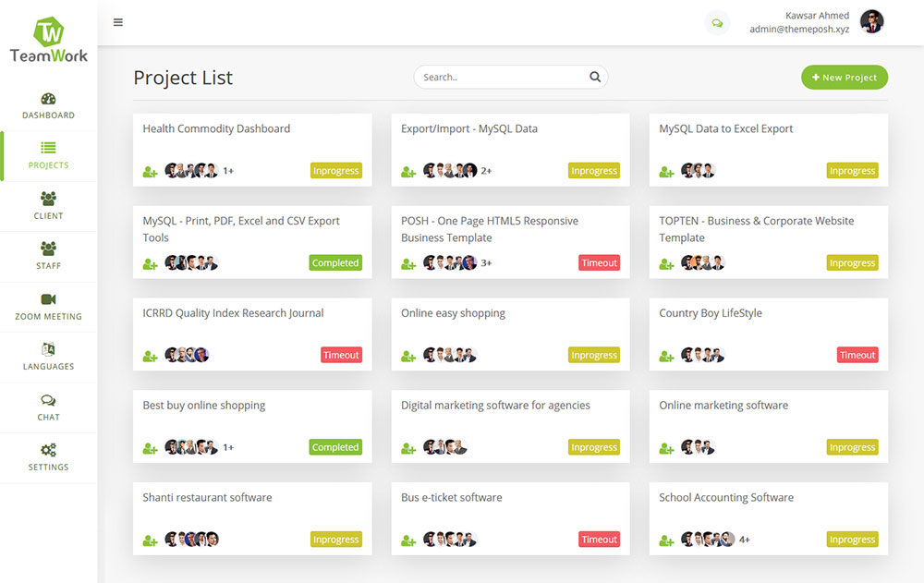Click the 3+ member counter on POSH template
This screenshot has width=924, height=583.
coord(484,263)
